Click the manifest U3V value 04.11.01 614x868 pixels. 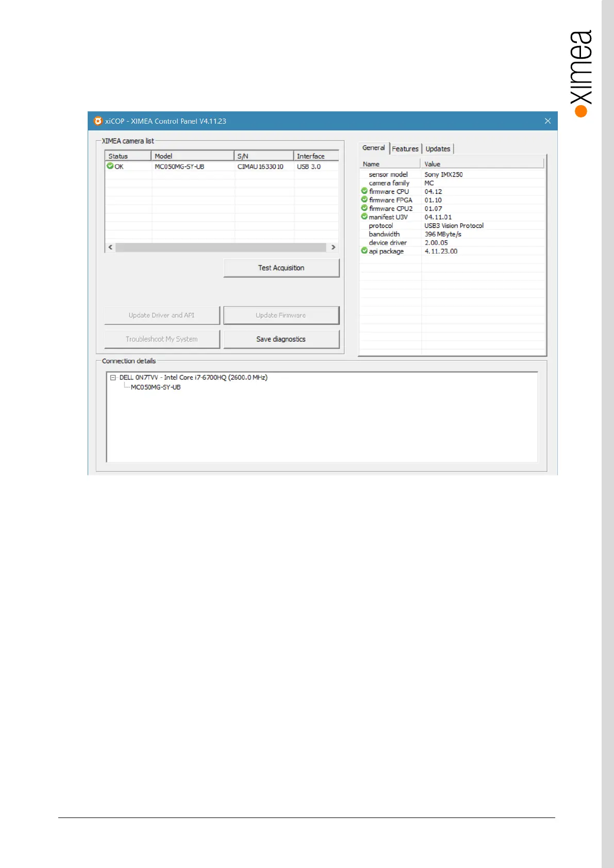coord(438,217)
